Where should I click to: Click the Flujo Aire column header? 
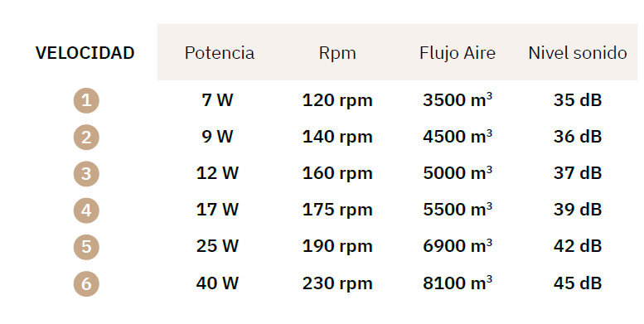(458, 53)
